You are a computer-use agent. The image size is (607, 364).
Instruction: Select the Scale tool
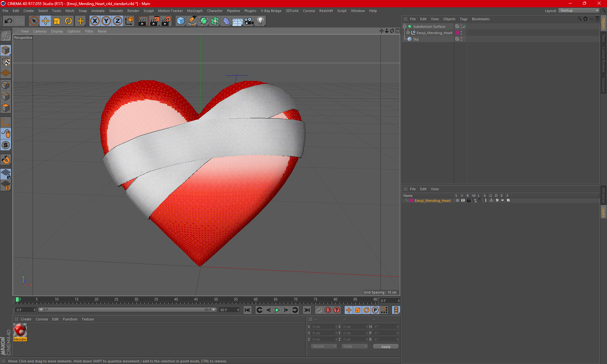click(x=57, y=21)
